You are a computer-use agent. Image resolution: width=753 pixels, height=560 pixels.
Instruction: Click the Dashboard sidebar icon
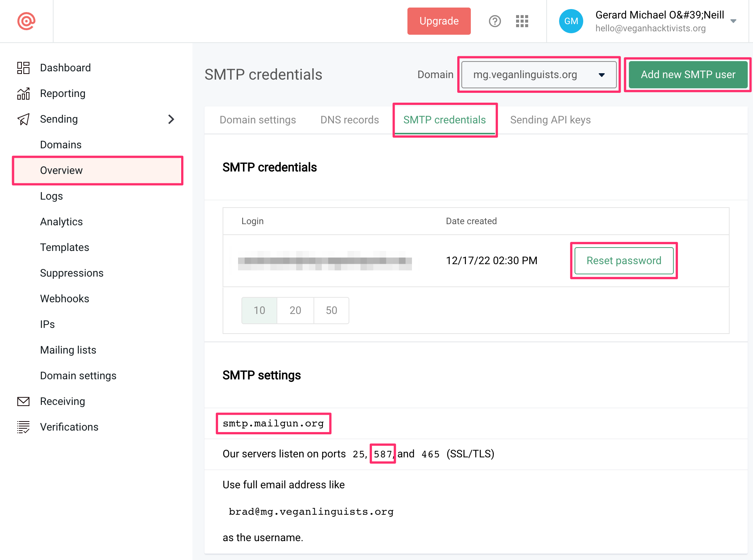[23, 68]
